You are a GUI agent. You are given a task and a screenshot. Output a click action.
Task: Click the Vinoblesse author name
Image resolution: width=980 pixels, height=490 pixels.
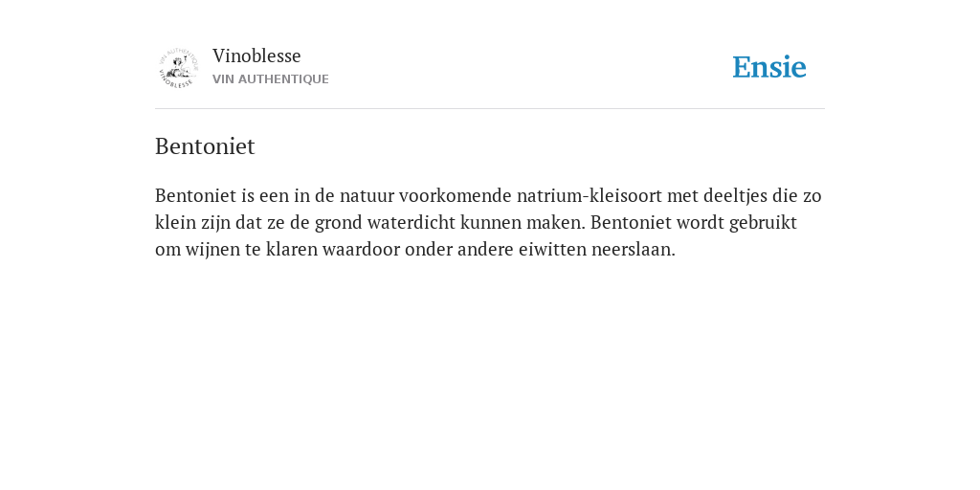[256, 56]
